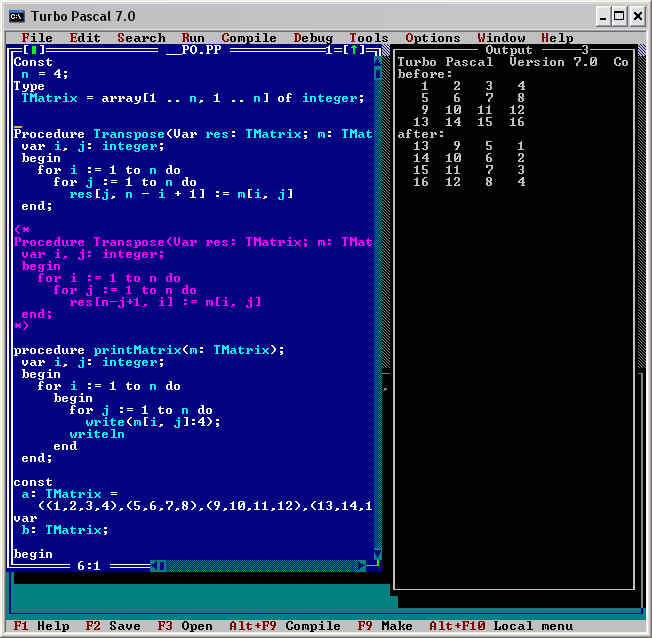Open the Compile menu
The width and height of the screenshot is (652, 638).
tap(249, 38)
